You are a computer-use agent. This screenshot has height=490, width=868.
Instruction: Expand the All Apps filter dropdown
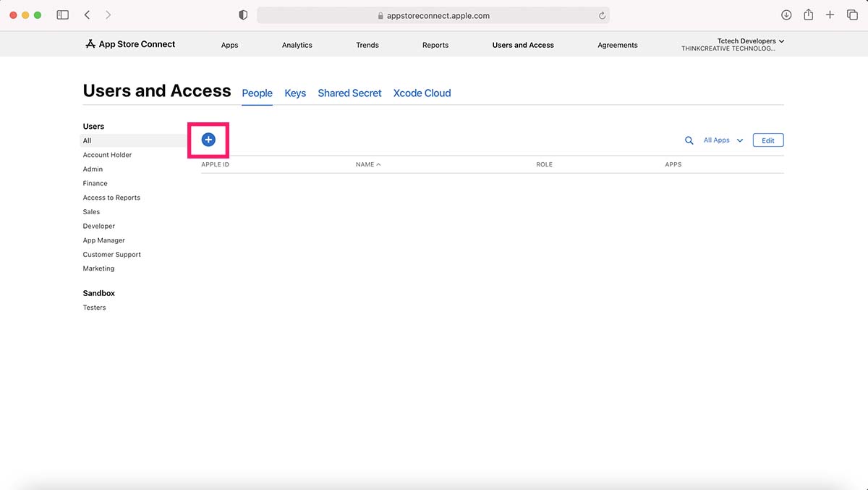[723, 140]
